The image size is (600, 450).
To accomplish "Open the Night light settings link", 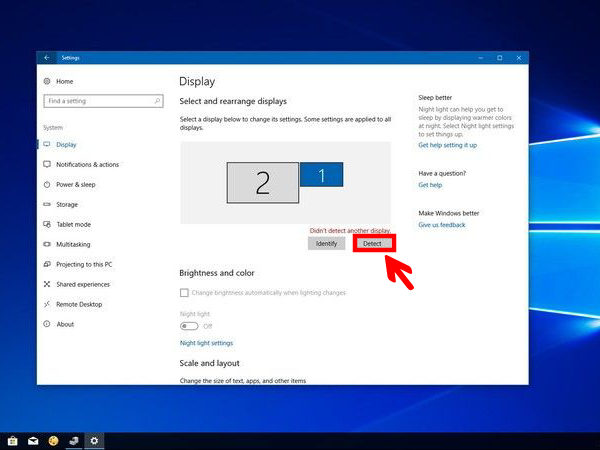I will 207,343.
